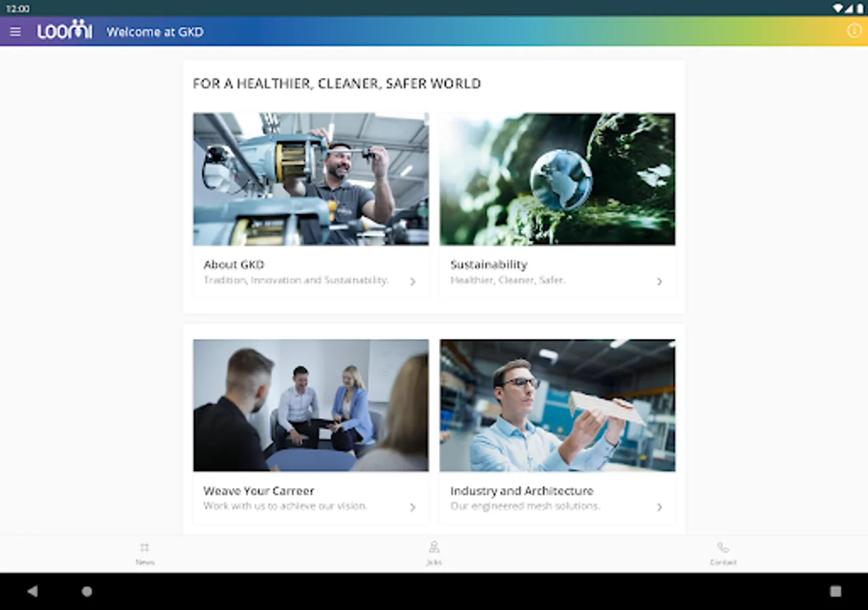Open the Jobs tab icon
This screenshot has width=868, height=610.
pyautogui.click(x=434, y=547)
